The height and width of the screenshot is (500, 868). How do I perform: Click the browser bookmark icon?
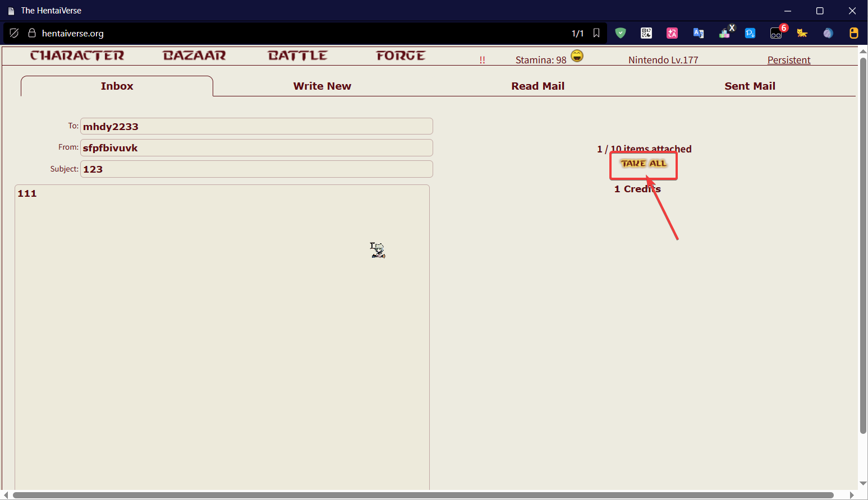coord(596,33)
